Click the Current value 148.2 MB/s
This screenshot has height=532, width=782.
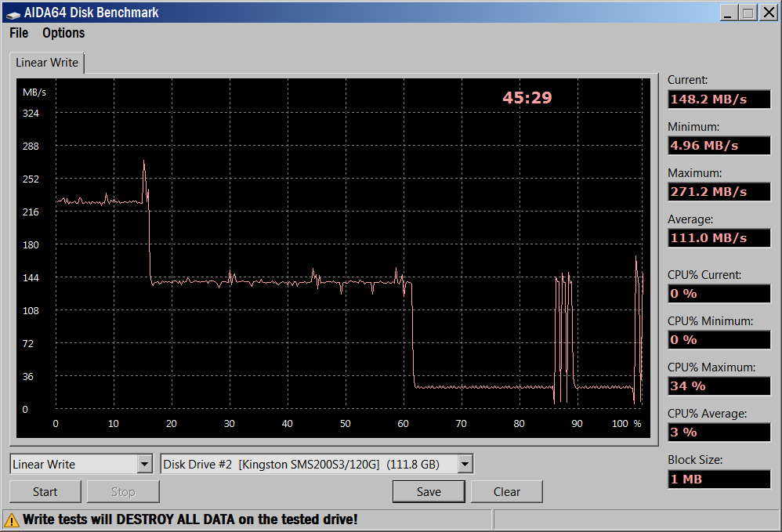719,100
